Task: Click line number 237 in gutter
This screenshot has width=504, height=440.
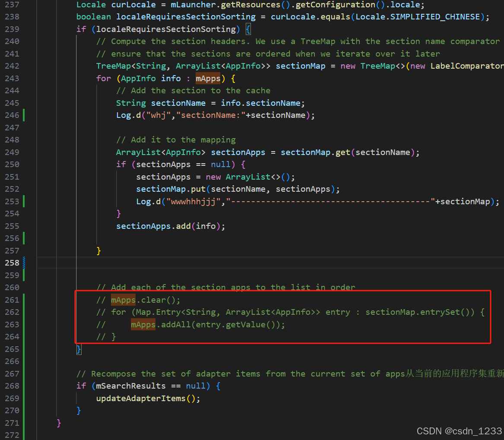Action: (x=12, y=5)
